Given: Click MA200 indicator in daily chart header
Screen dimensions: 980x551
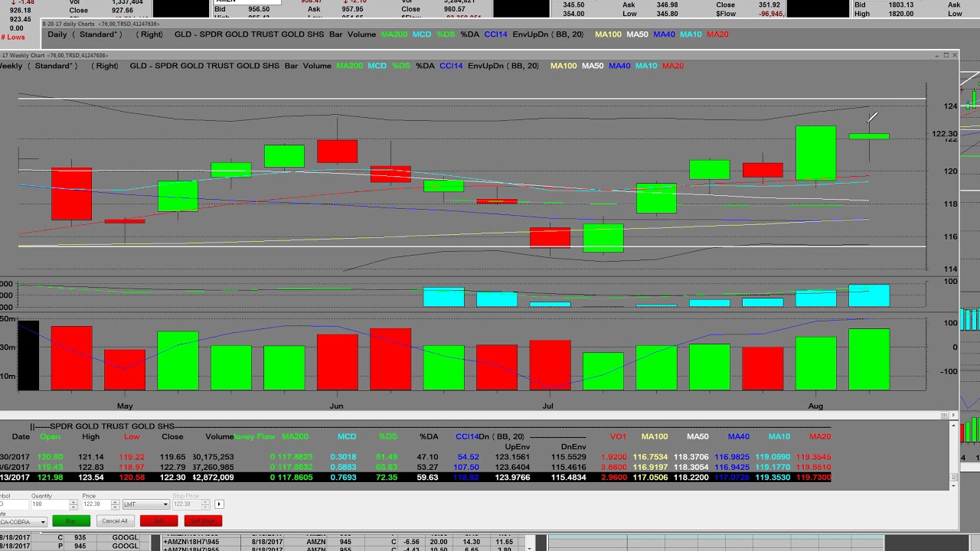Looking at the screenshot, I should point(394,34).
